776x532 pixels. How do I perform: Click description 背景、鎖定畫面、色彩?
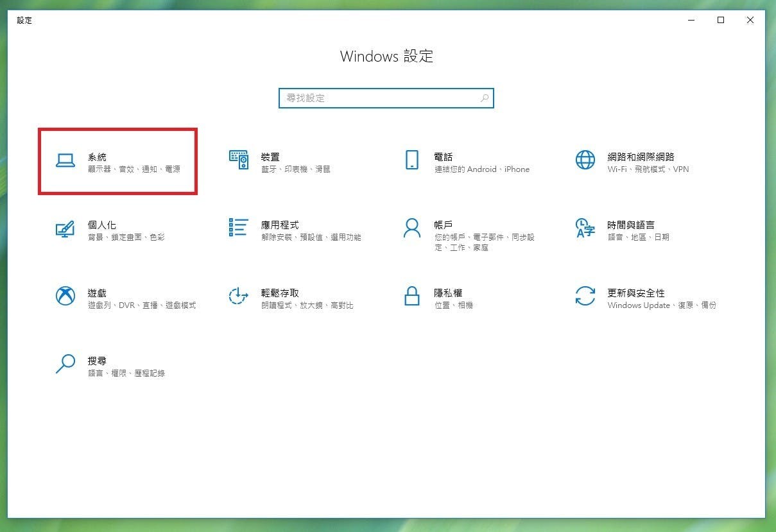point(126,237)
